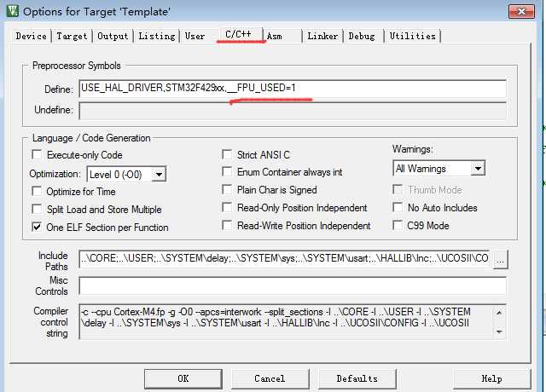Viewport: 546px width, 392px height.
Task: Open the Utilities tab
Action: click(x=413, y=36)
